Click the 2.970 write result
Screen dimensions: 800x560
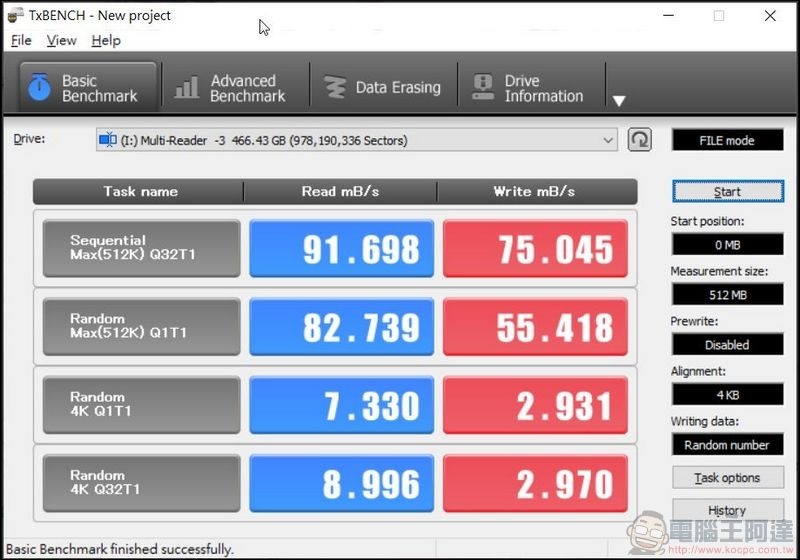[x=535, y=483]
